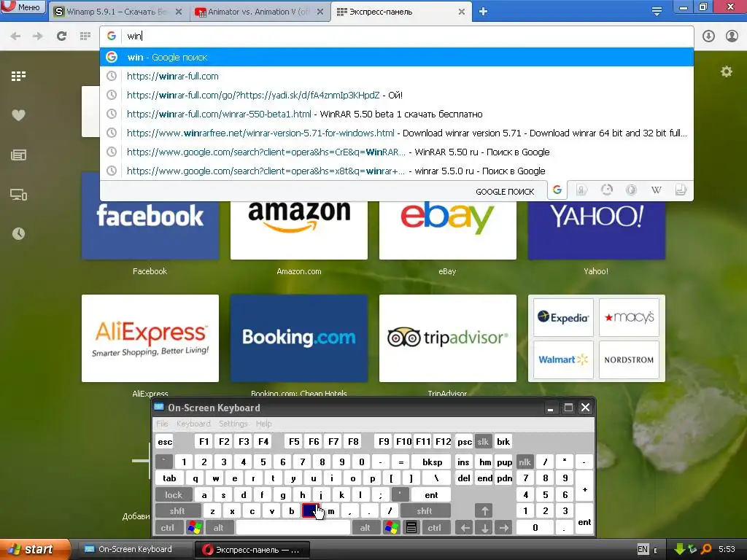The width and height of the screenshot is (747, 560).
Task: Click the main ent key
Action: (431, 495)
